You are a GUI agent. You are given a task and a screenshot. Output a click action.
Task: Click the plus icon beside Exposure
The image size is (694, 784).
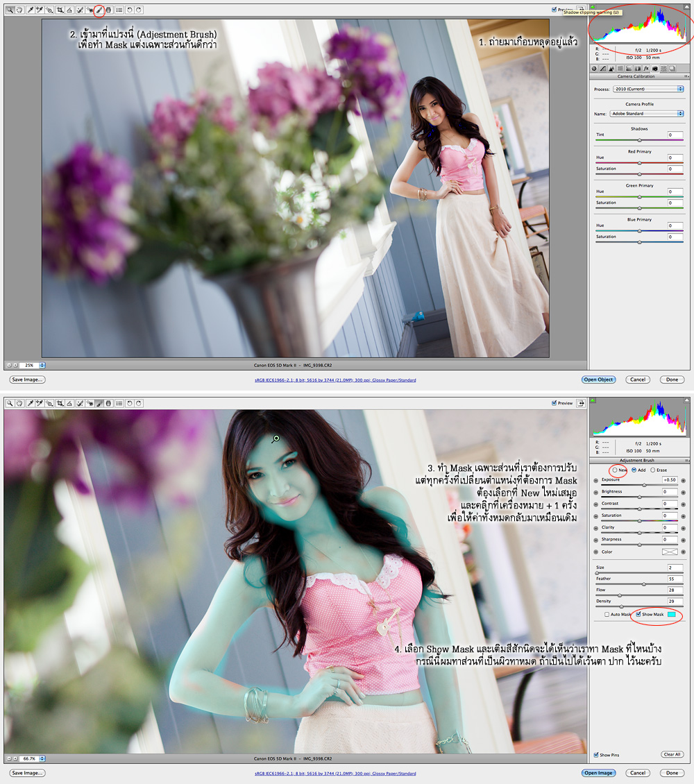tap(683, 480)
